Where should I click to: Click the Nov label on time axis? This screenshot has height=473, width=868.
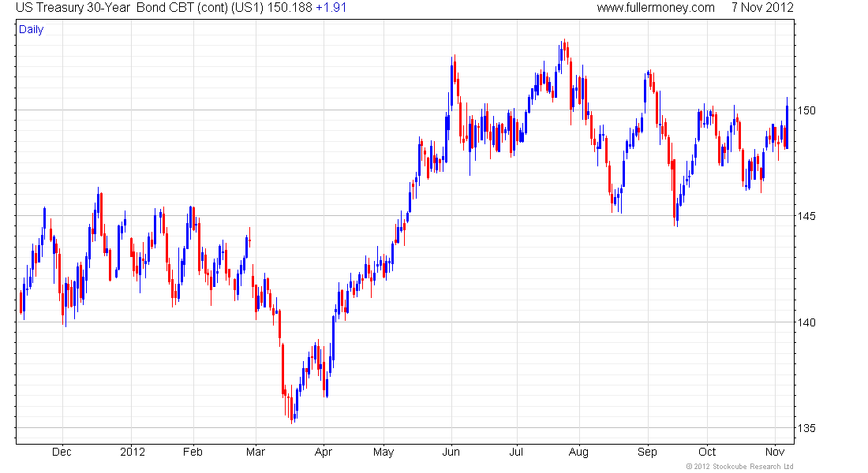[x=775, y=452]
